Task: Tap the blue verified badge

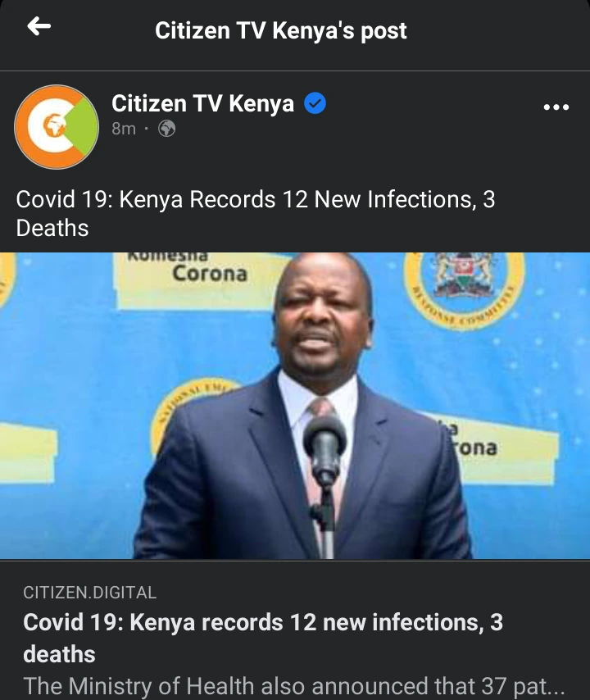Action: [x=315, y=103]
